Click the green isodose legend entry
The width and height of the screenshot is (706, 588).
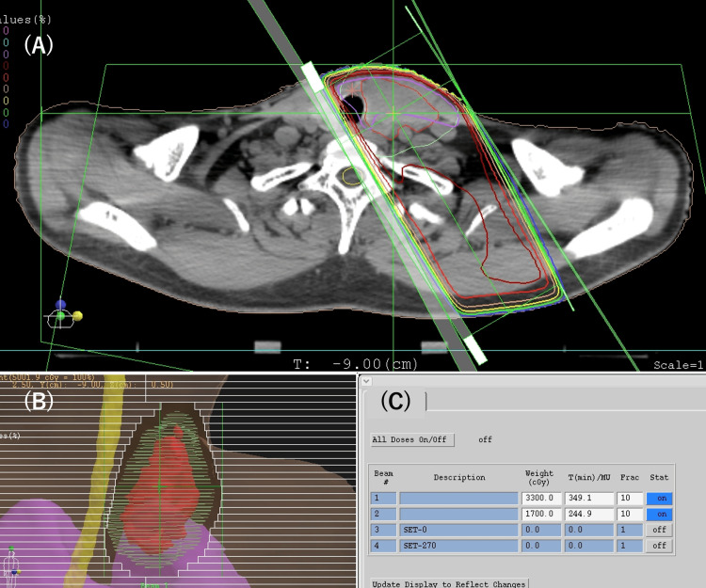click(6, 112)
